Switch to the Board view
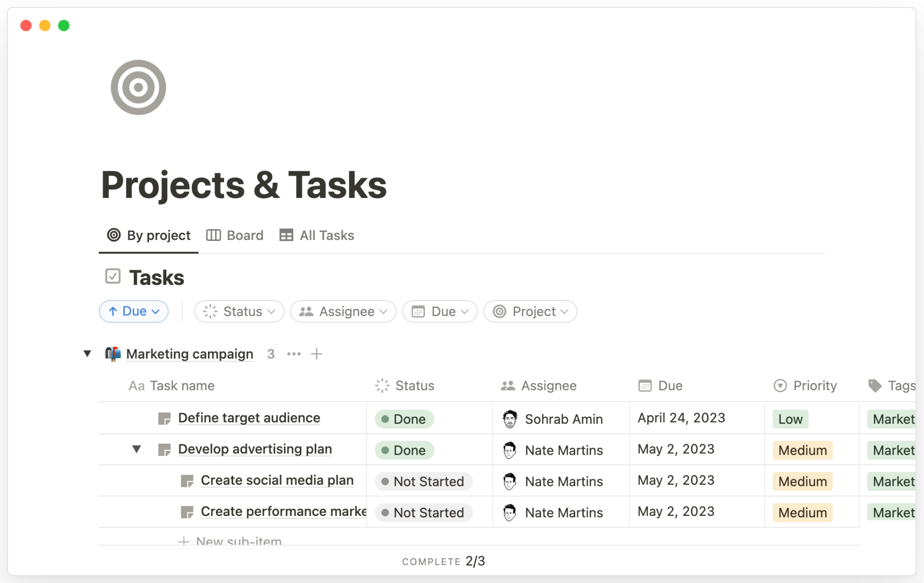The image size is (924, 583). click(x=235, y=235)
